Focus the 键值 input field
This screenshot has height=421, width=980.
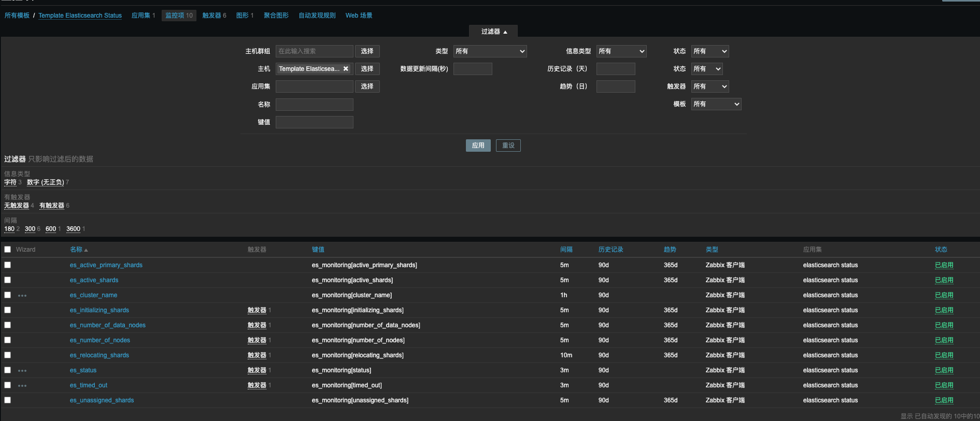pyautogui.click(x=315, y=122)
